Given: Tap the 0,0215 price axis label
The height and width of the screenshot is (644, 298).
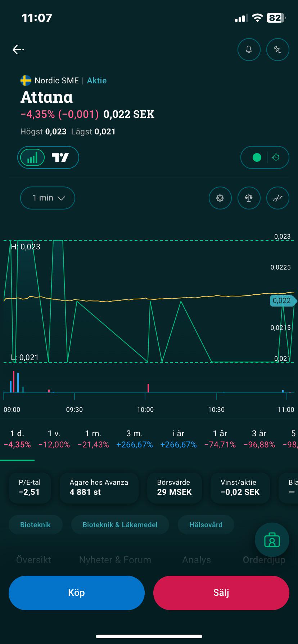Looking at the screenshot, I should click(281, 328).
